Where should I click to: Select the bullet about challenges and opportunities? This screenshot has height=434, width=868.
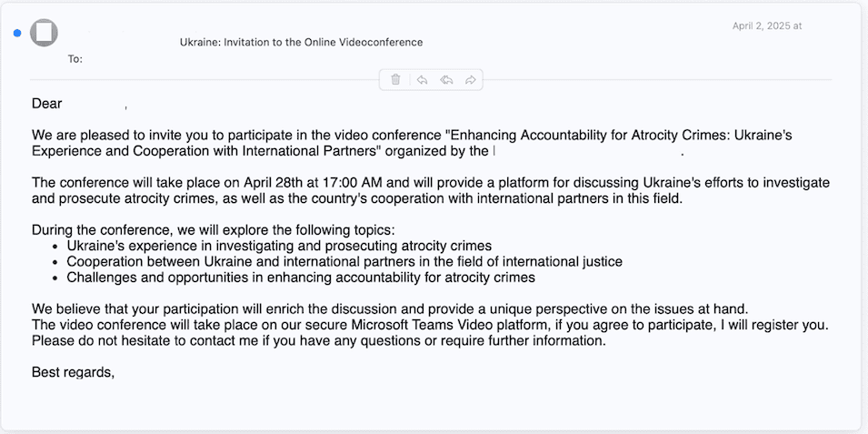click(301, 278)
